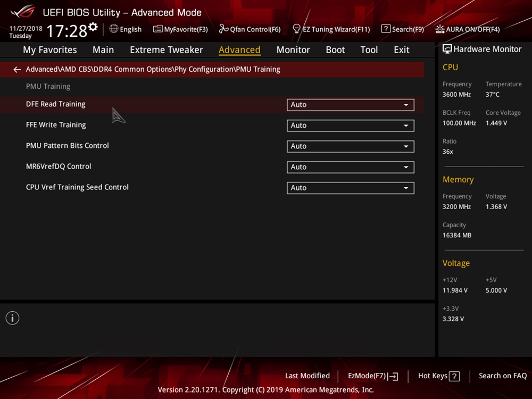
Task: Change language via English button
Action: point(126,29)
